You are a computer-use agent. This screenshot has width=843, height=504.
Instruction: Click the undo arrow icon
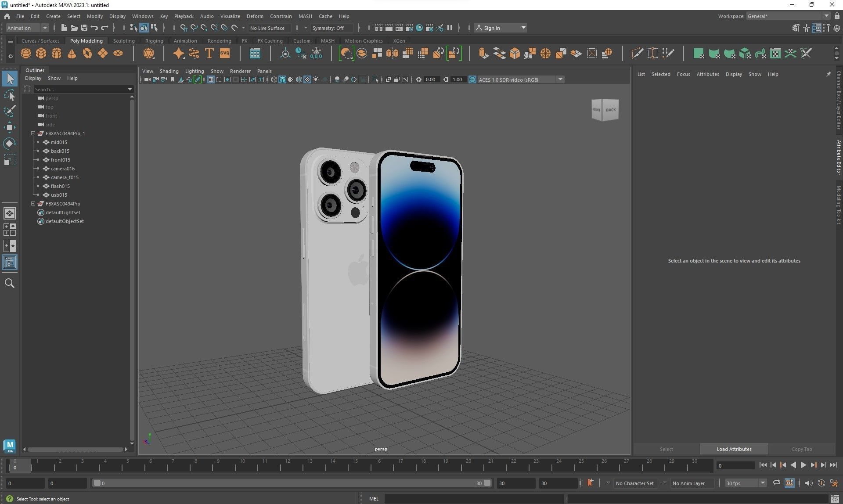(x=94, y=28)
